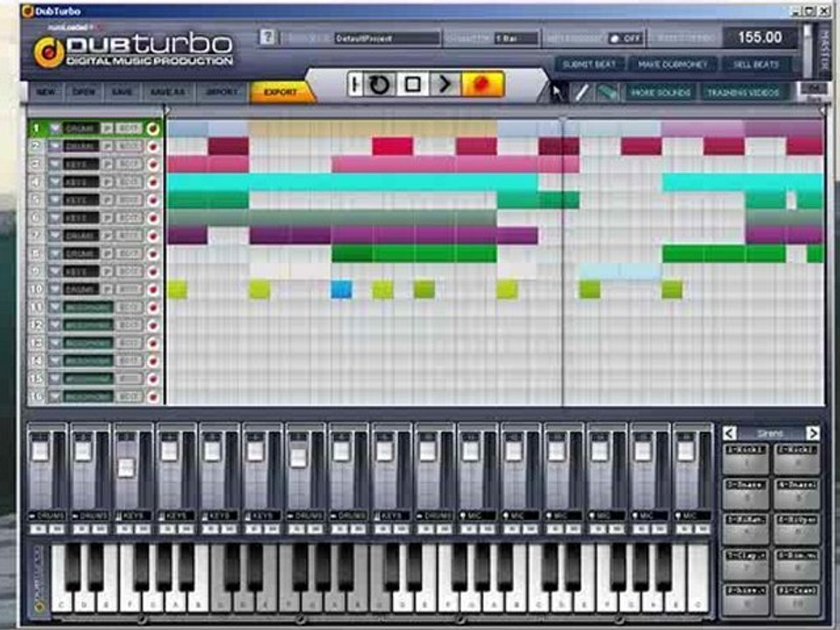The width and height of the screenshot is (840, 630).
Task: Trigger the pad numbered 7 in the drum grid
Action: click(745, 564)
